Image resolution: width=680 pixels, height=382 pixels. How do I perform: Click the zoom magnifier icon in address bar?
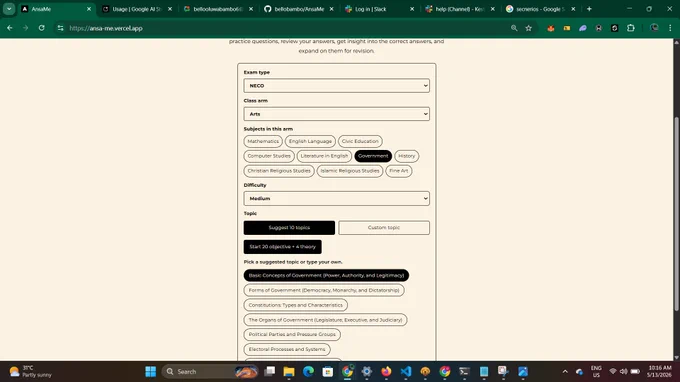[514, 28]
